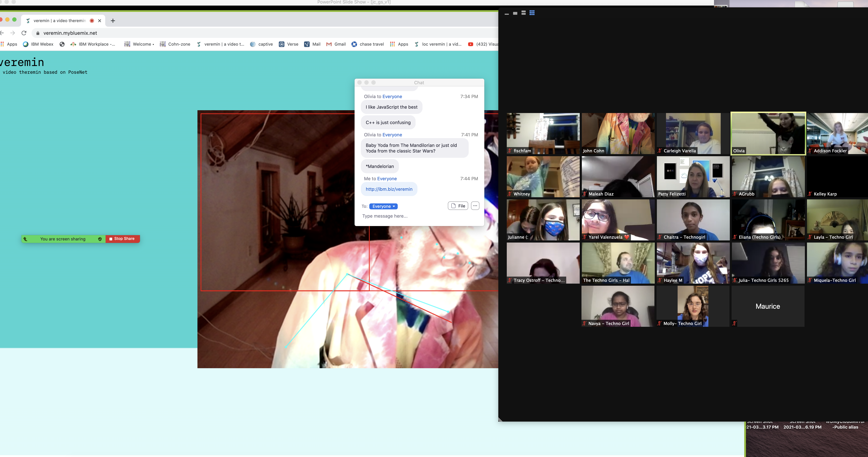Screen dimensions: 868x457
Task: Close the veremin browser tab
Action: [x=100, y=21]
